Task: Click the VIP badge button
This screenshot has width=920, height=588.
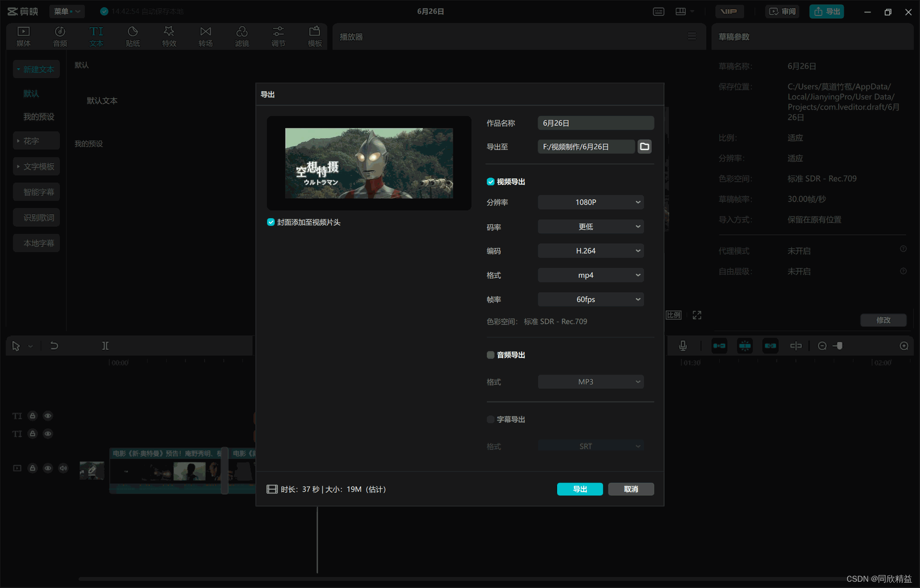Action: pos(729,12)
